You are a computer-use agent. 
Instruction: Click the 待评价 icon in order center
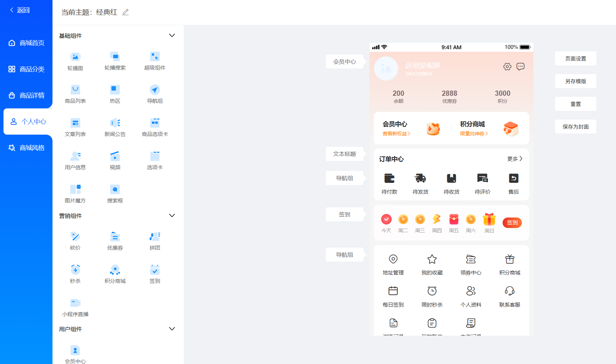pos(483,178)
